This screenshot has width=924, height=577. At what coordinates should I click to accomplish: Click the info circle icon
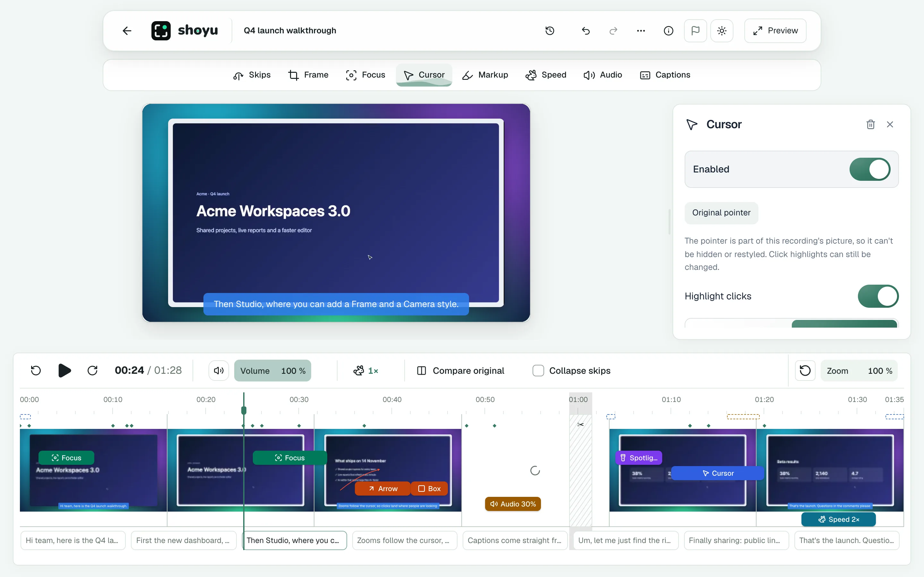click(668, 30)
